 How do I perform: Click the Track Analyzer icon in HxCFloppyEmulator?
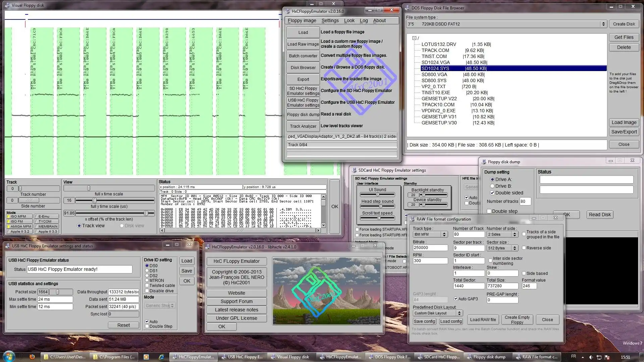coord(303,126)
